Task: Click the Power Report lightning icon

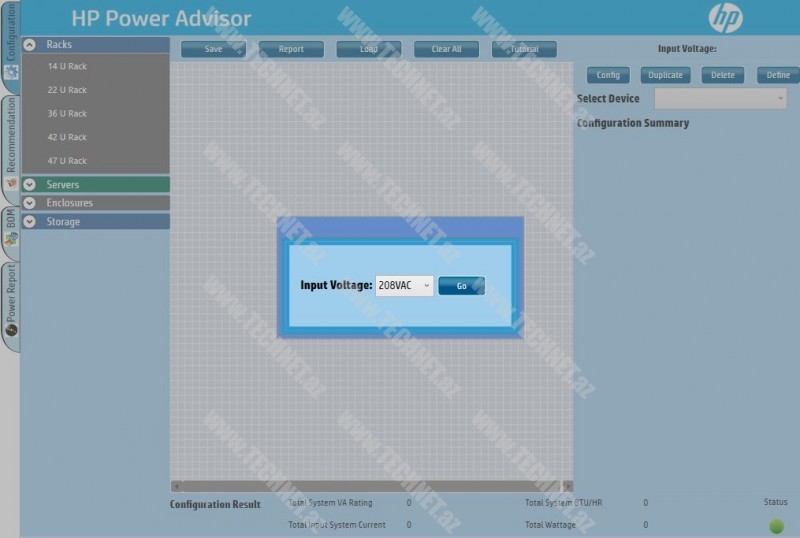Action: pos(11,330)
